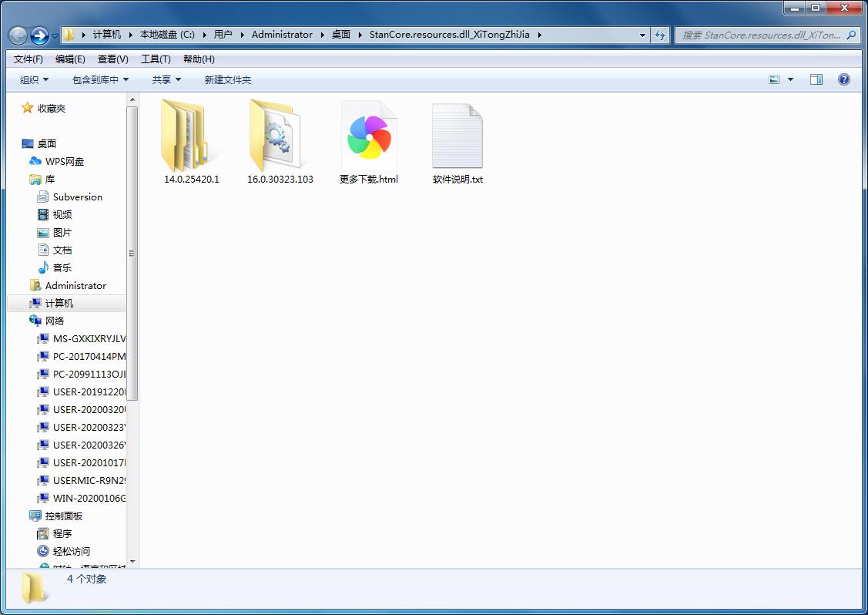Screen dimensions: 868x615
Task: Expand arrow after StanCore.resources.dll_XiTongZhiJia breadcrumb
Action: (x=539, y=35)
